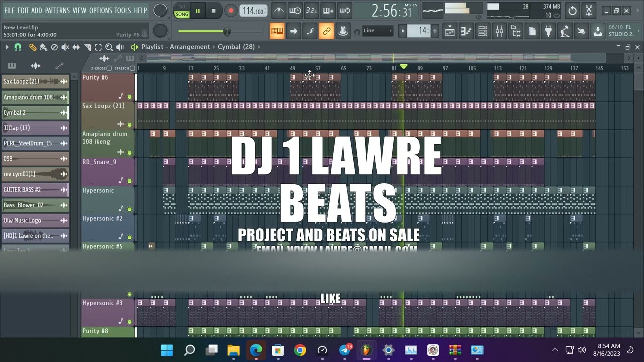Activate the playlist snap magnet icon
This screenshot has width=644, height=362.
18,47
